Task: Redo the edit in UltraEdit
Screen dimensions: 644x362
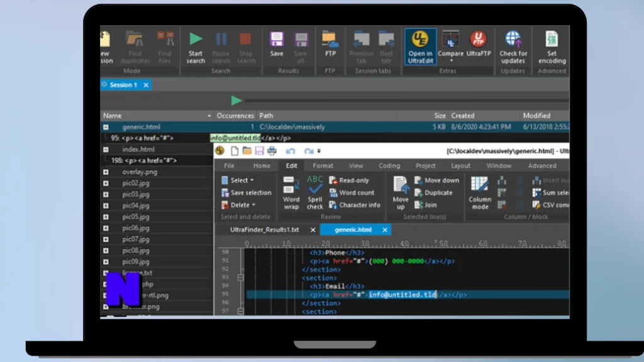Action: 308,151
